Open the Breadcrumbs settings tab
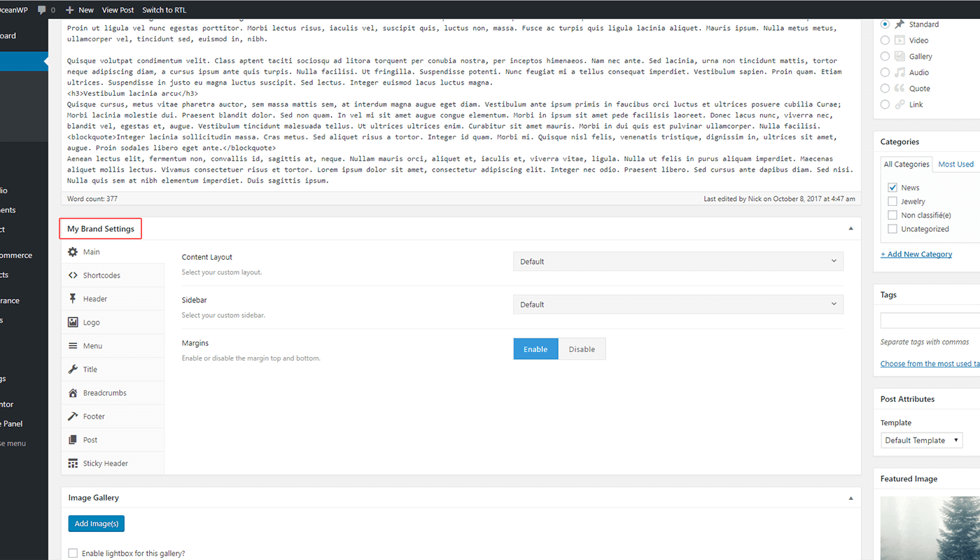 click(113, 393)
